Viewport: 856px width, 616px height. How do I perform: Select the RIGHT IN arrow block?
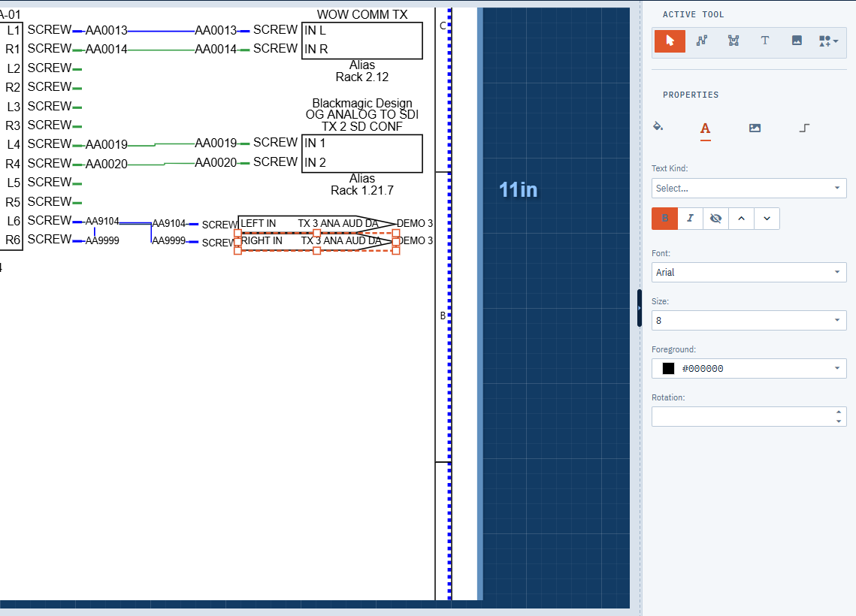point(316,241)
